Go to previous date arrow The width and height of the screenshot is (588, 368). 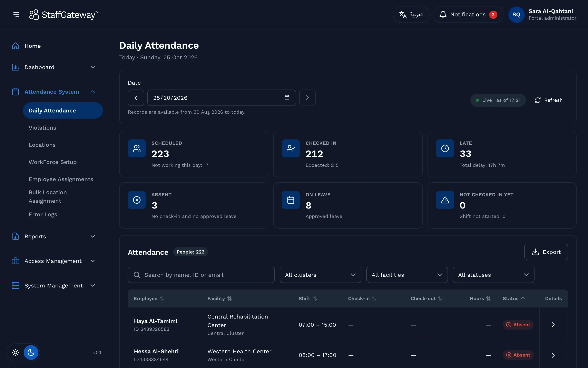tap(136, 98)
